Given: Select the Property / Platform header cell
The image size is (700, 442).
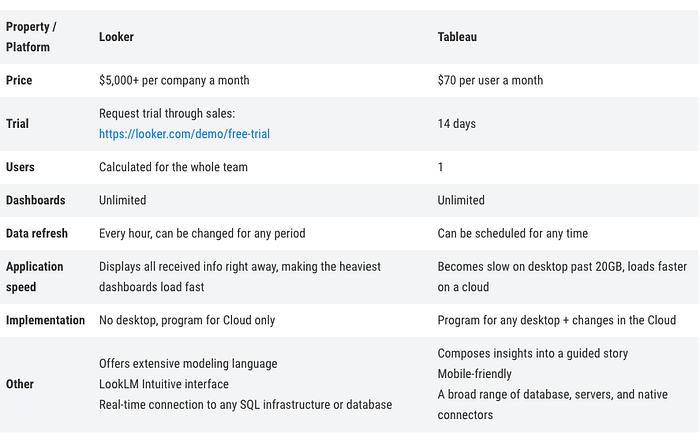Looking at the screenshot, I should point(31,37).
